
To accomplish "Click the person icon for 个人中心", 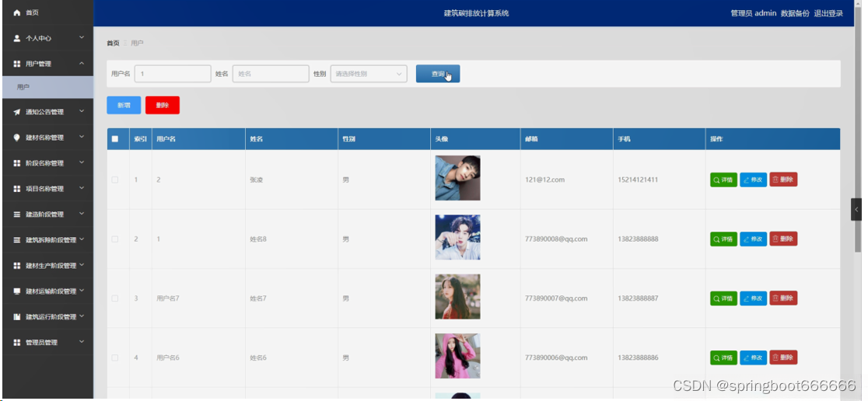I will point(16,38).
